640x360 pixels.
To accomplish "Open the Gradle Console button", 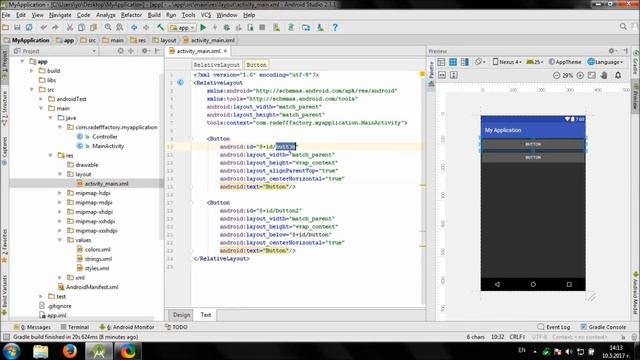I will [603, 327].
